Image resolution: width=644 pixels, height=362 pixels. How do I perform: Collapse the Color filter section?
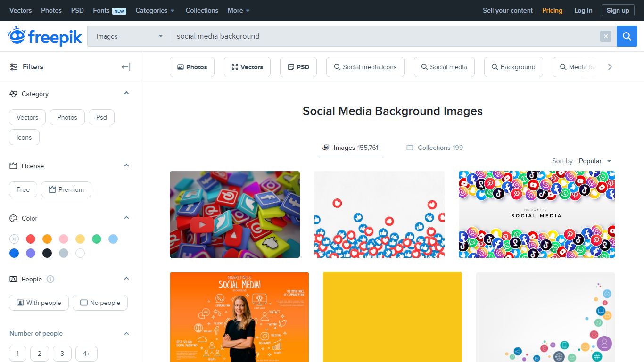[126, 218]
